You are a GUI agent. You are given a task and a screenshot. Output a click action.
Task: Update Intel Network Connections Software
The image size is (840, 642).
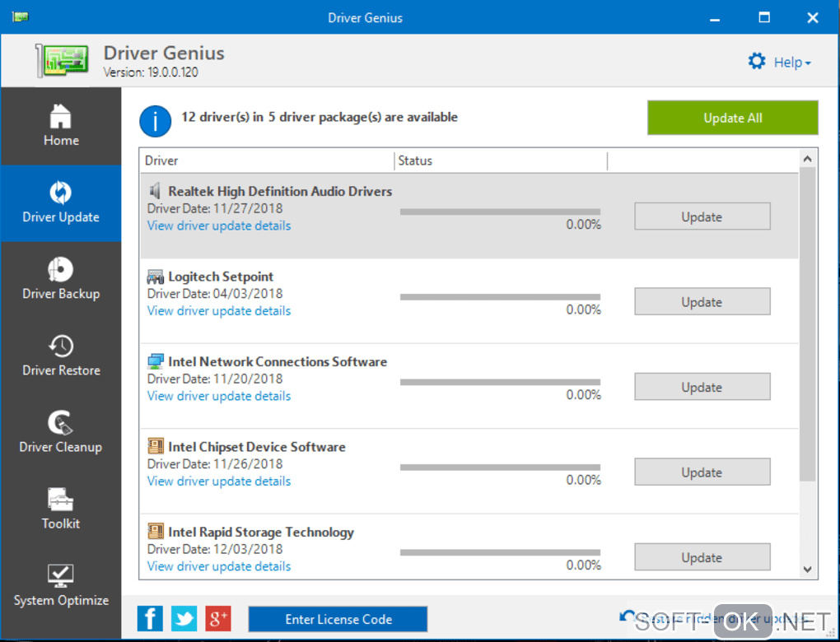[702, 387]
